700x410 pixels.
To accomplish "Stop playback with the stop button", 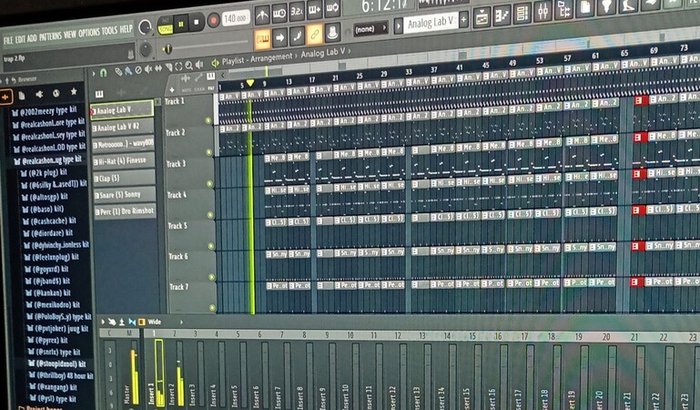I will [196, 22].
